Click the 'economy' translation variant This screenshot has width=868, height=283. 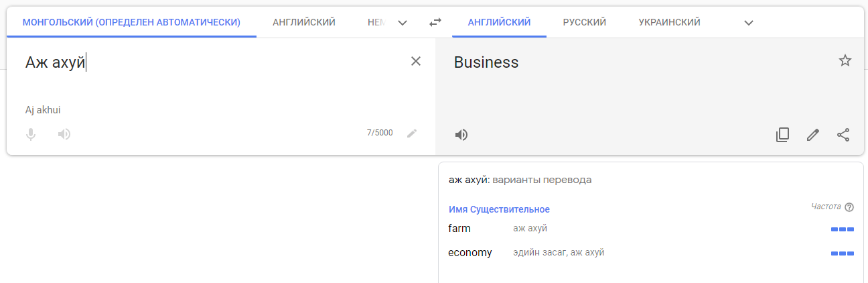pos(470,253)
